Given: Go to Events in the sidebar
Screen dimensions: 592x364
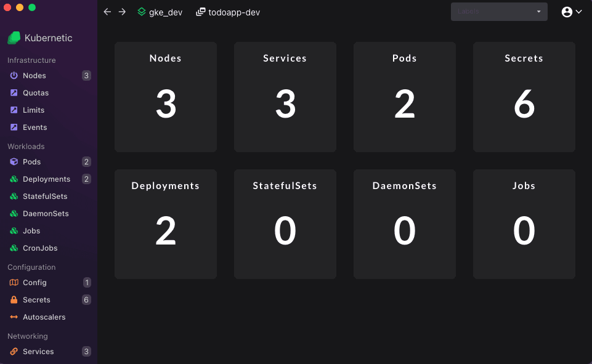Looking at the screenshot, I should [x=49, y=127].
